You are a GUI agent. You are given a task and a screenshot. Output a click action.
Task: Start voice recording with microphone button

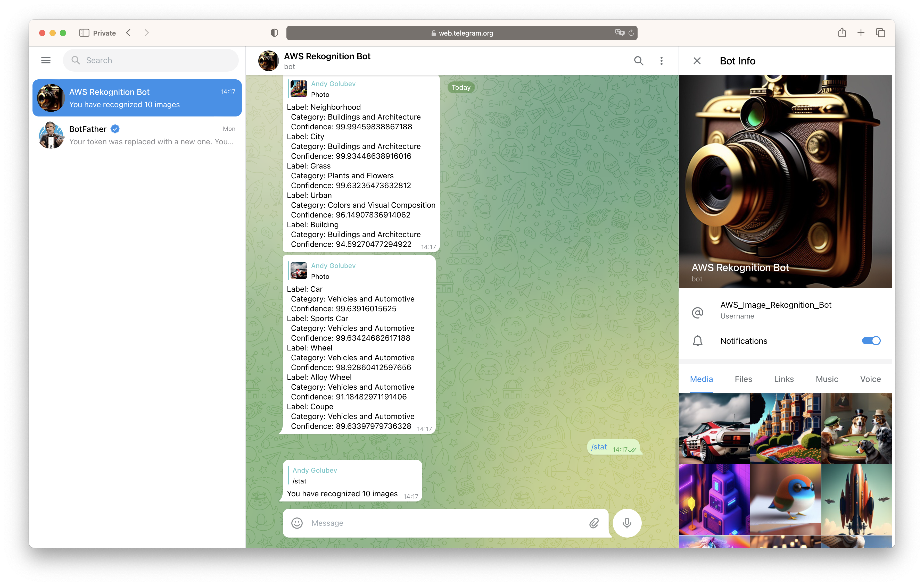pos(627,523)
